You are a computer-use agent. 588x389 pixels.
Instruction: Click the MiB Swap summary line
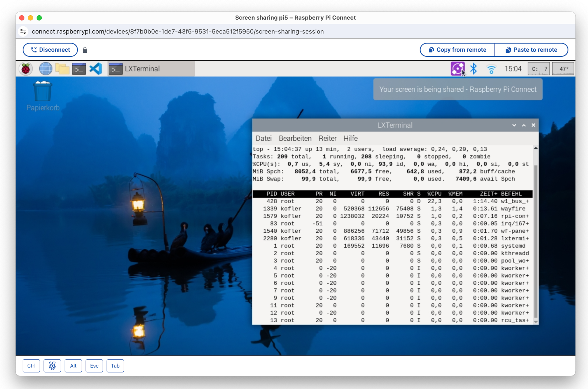click(x=384, y=179)
